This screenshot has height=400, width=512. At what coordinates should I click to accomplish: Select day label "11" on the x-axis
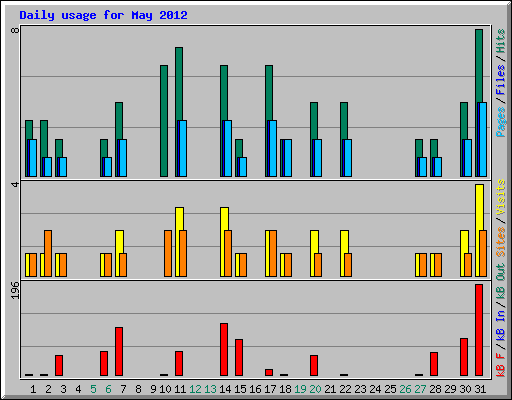180,389
